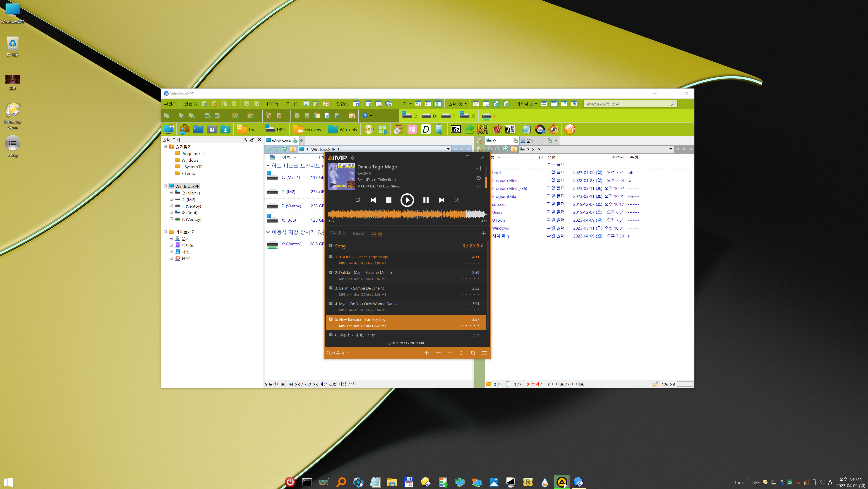Open AIMP equalizer icon
The width and height of the screenshot is (868, 489).
[x=478, y=168]
